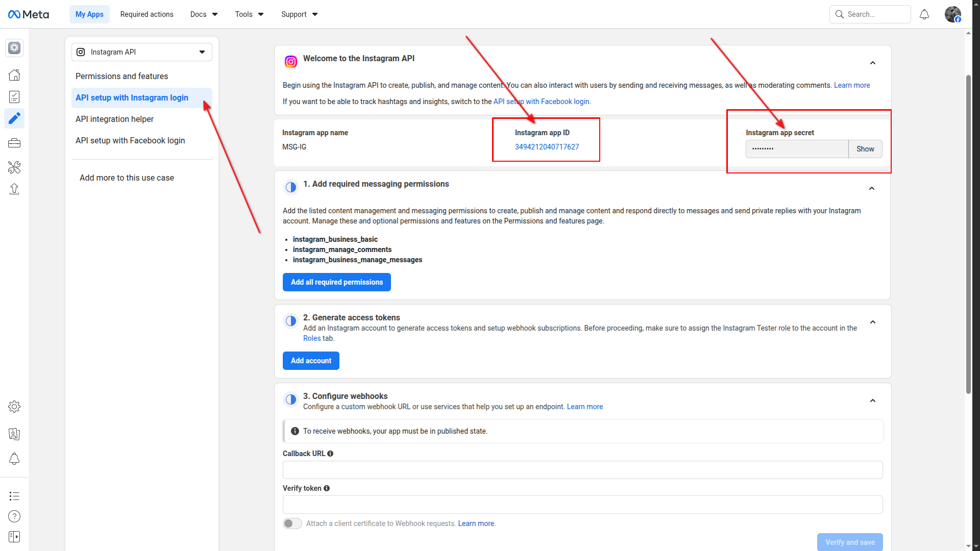Click the pencil customize icon in sidebar
980x551 pixels.
pos(14,118)
